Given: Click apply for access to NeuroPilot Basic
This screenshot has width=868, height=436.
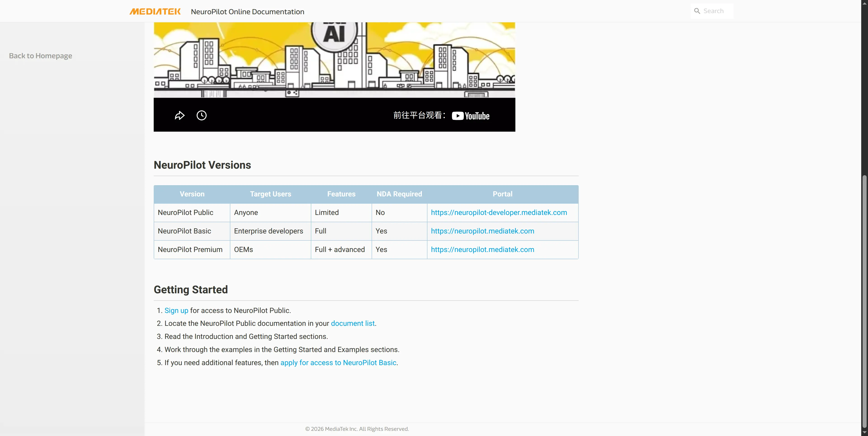Looking at the screenshot, I should click(338, 363).
